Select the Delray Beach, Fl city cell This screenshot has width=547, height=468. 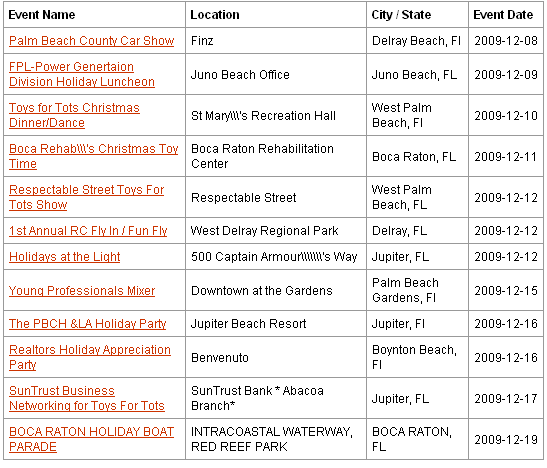coord(417,41)
